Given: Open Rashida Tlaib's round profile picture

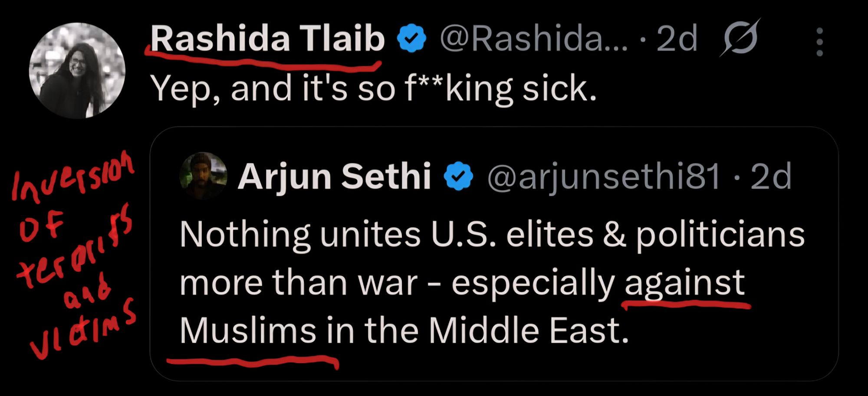Looking at the screenshot, I should [77, 71].
